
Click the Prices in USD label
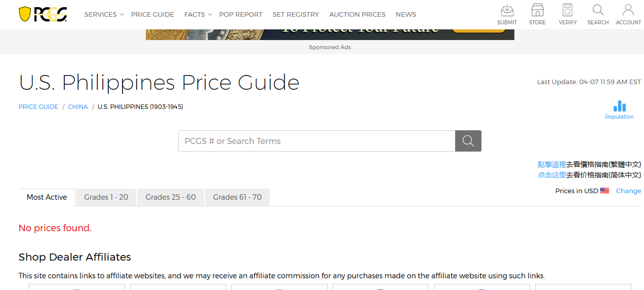pyautogui.click(x=577, y=191)
